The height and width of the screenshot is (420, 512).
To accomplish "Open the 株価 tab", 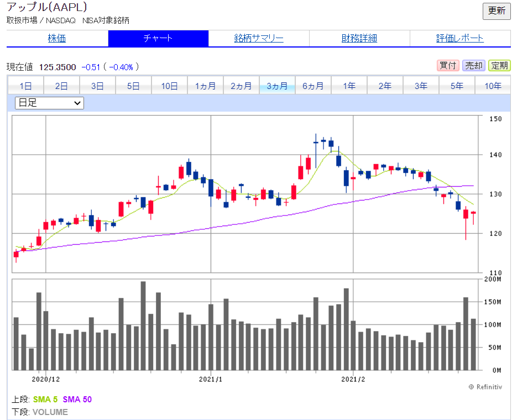I will 57,39.
